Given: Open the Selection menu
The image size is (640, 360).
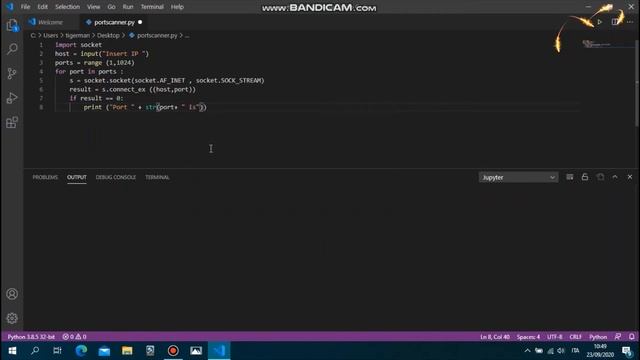Looking at the screenshot, I should pyautogui.click(x=67, y=7).
